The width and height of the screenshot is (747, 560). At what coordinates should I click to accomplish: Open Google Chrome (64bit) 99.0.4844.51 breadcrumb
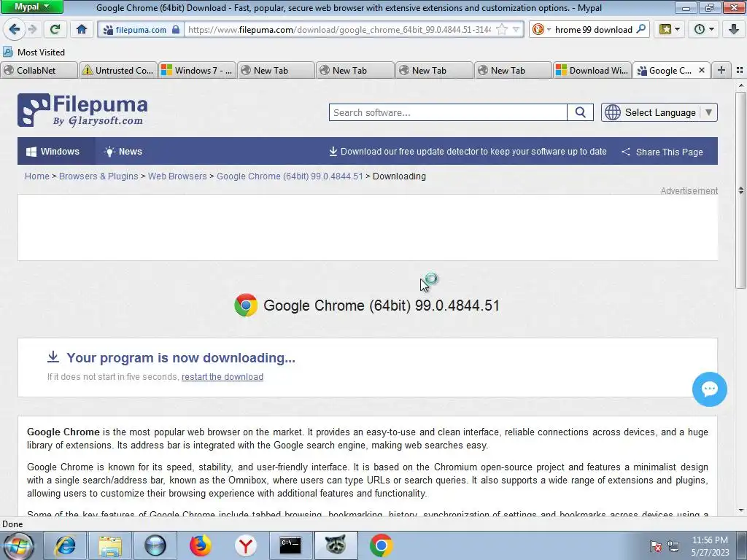(x=290, y=176)
